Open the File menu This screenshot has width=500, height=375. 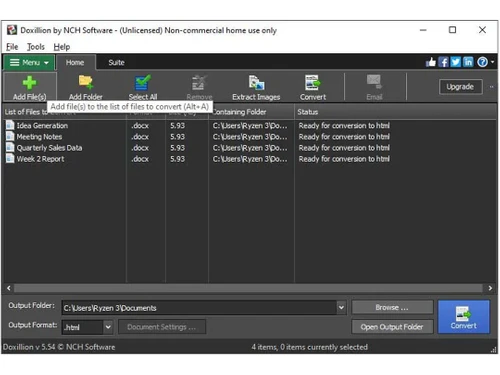(12, 47)
